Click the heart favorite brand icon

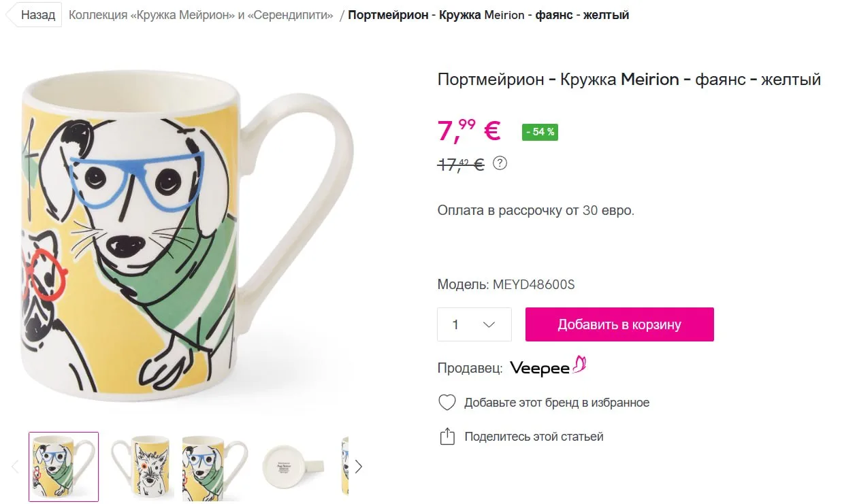(x=447, y=403)
